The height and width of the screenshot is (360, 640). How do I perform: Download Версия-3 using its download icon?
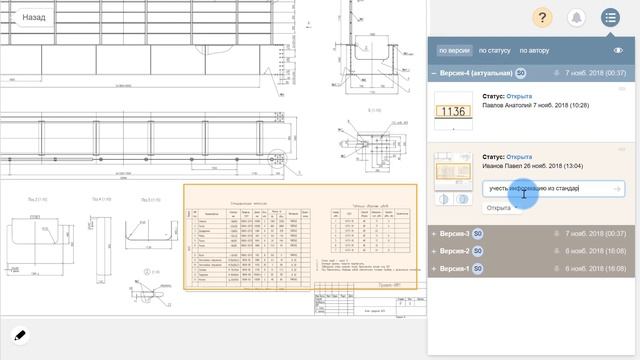(556, 233)
